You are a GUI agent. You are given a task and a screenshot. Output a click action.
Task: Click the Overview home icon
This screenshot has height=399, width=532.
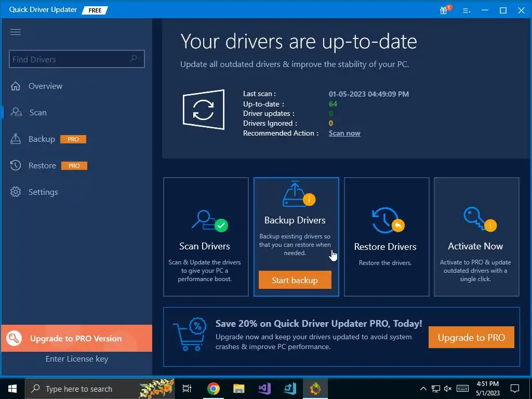pos(16,86)
